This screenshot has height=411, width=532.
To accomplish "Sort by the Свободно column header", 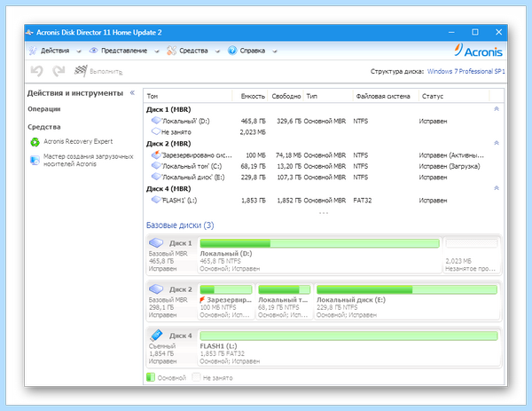I will [286, 96].
